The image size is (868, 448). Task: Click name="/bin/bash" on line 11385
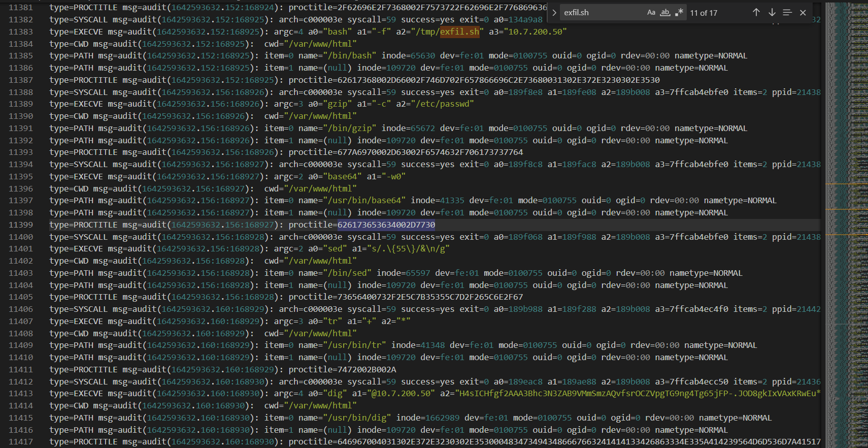[x=338, y=56]
